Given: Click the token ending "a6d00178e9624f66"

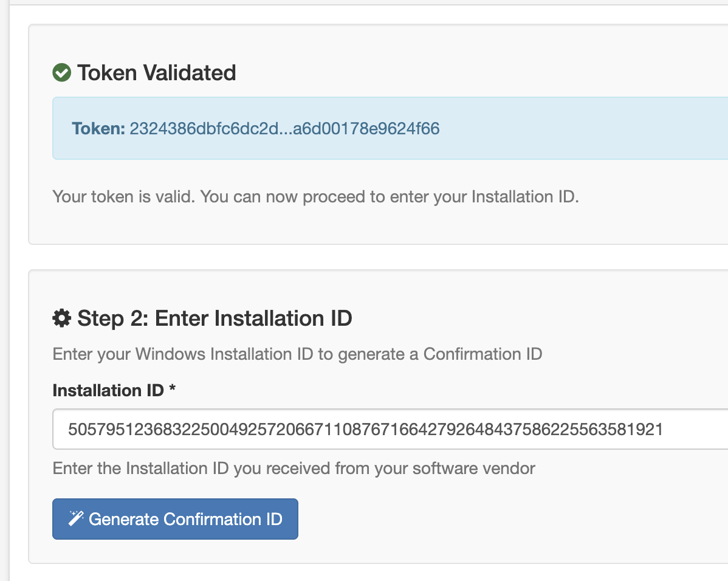Looking at the screenshot, I should click(366, 129).
